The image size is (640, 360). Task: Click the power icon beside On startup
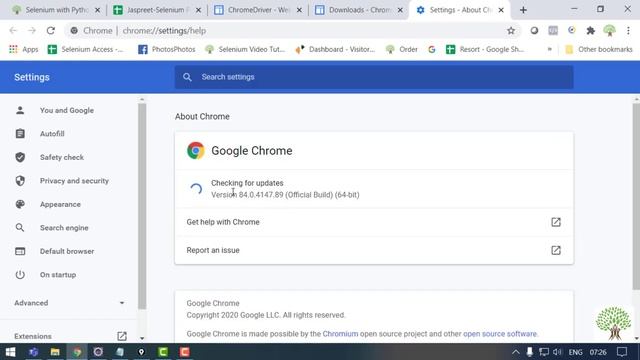[20, 275]
